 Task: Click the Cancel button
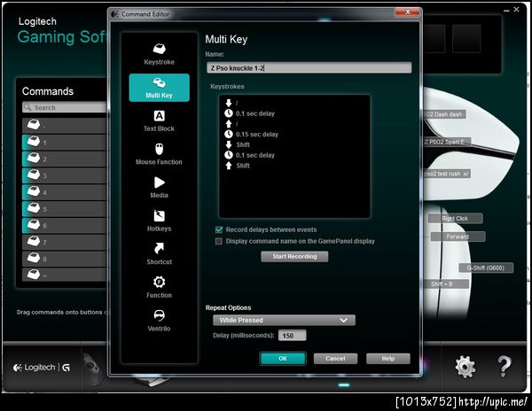pos(335,359)
